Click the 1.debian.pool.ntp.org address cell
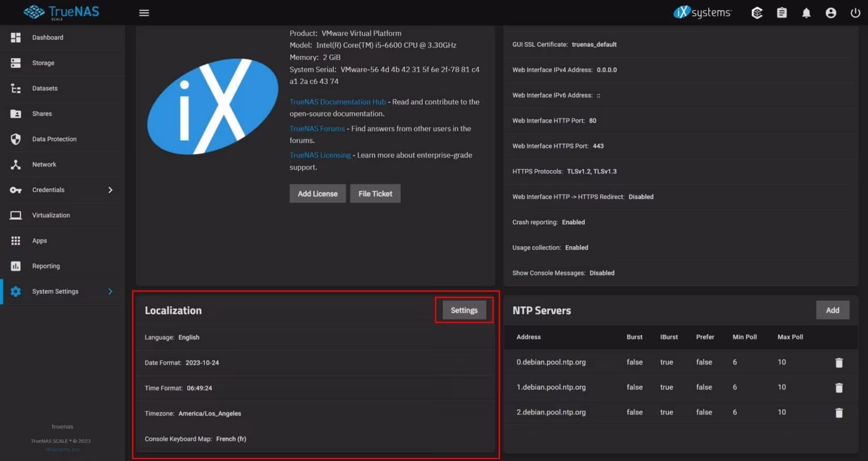 pyautogui.click(x=551, y=388)
